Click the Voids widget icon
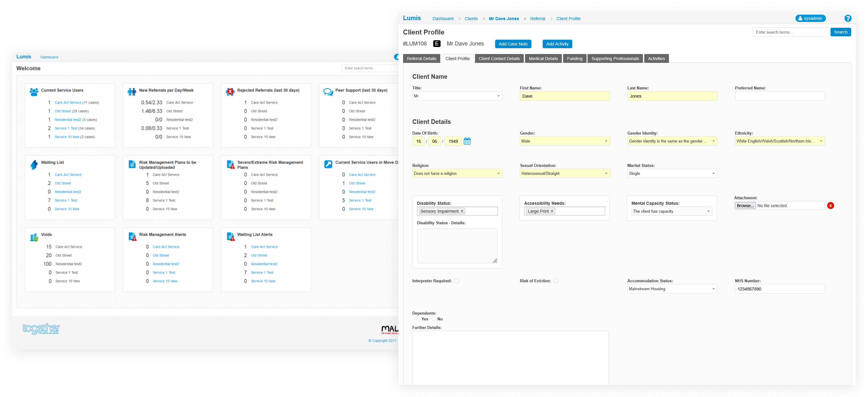This screenshot has height=397, width=868. click(34, 237)
